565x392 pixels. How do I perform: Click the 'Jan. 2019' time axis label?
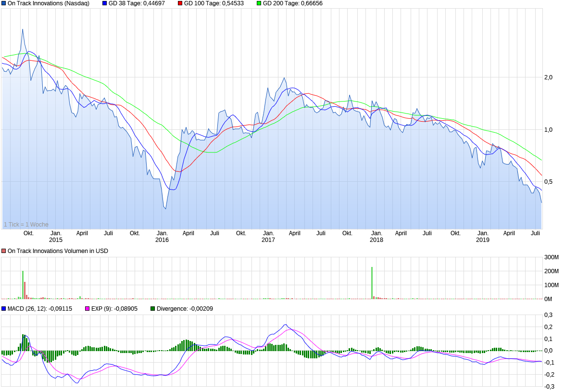[x=482, y=236]
